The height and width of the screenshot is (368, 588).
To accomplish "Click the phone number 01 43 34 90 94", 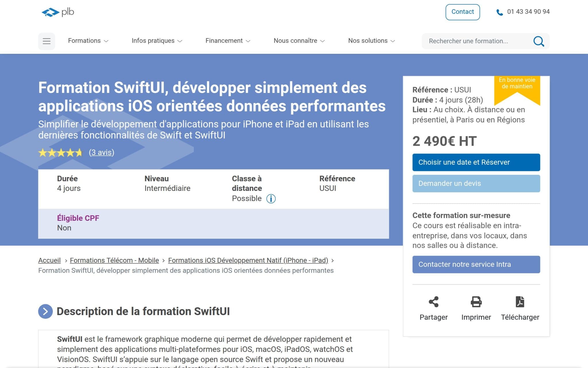I will coord(528,12).
